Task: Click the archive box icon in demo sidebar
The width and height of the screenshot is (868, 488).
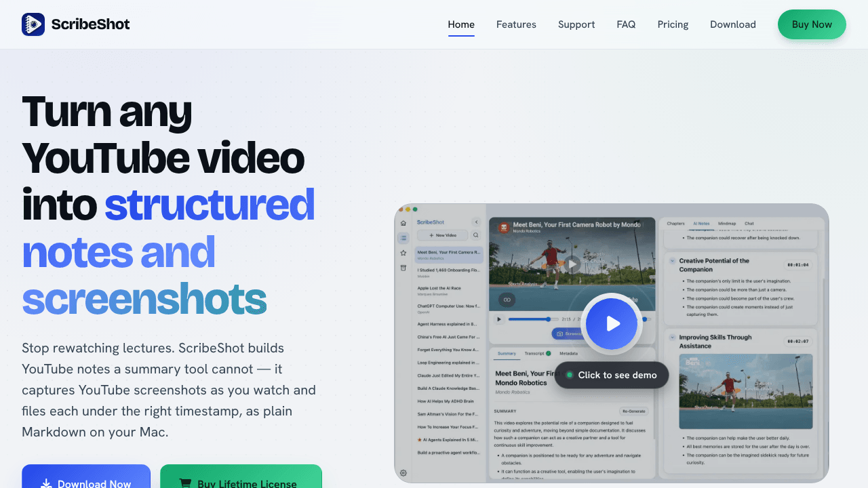Action: click(x=403, y=268)
